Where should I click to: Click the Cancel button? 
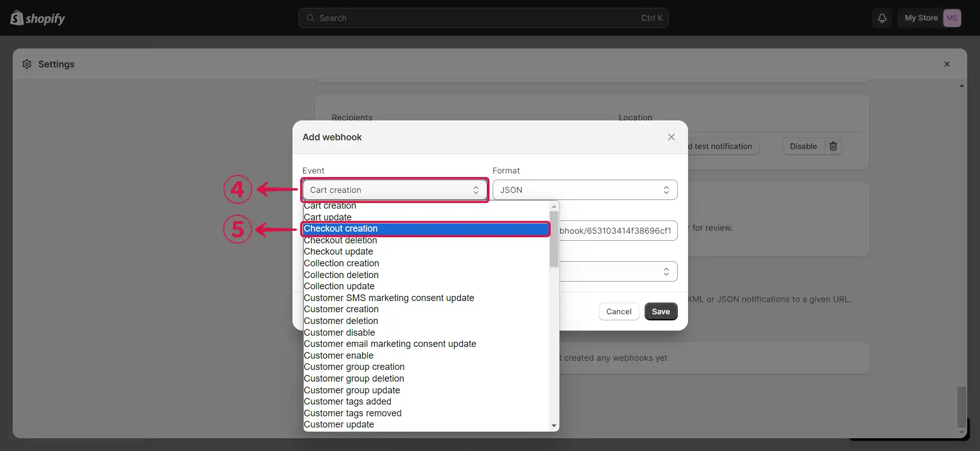click(619, 311)
